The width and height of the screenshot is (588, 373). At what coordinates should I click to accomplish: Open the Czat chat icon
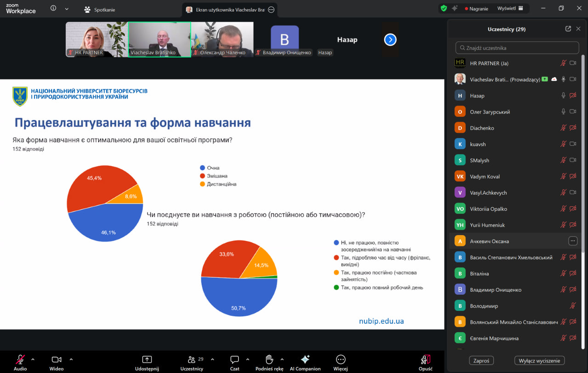pyautogui.click(x=234, y=360)
